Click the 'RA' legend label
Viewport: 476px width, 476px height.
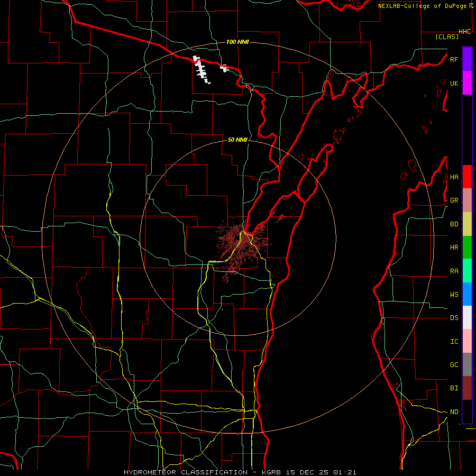[x=454, y=271]
